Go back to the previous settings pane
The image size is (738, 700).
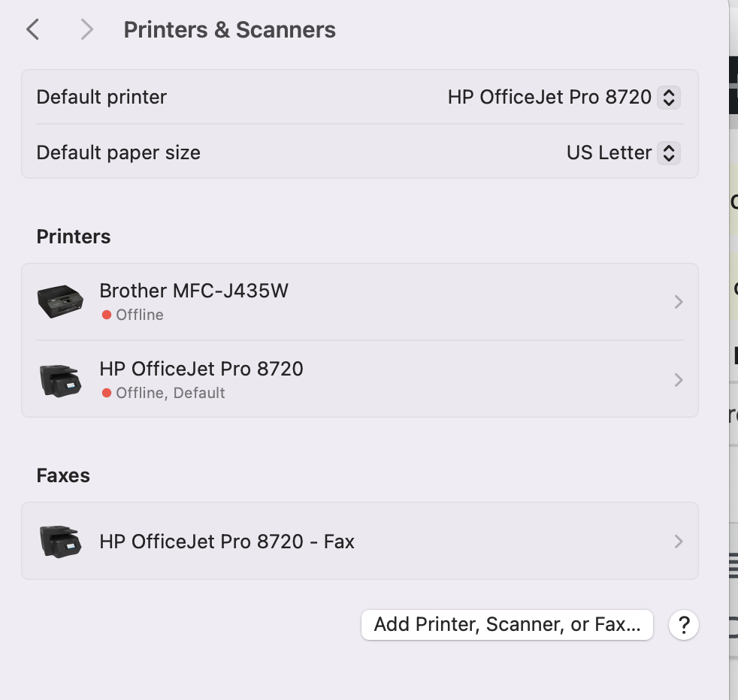[32, 30]
